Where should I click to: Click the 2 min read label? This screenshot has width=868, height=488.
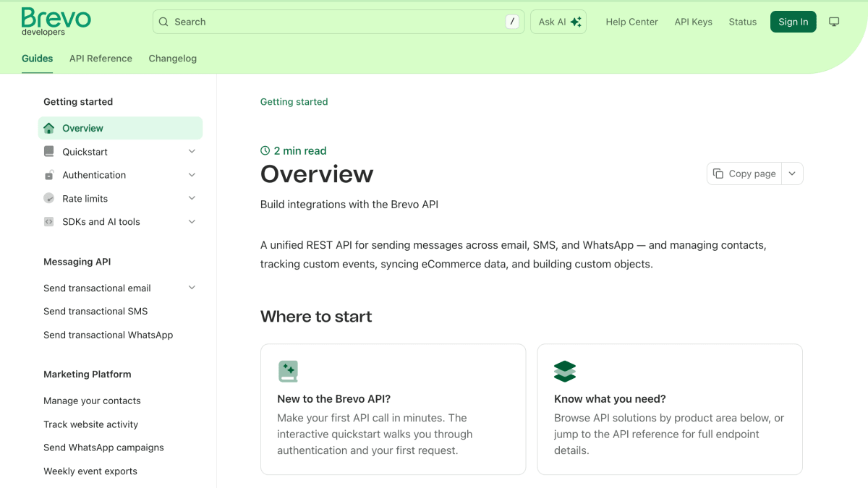point(300,150)
